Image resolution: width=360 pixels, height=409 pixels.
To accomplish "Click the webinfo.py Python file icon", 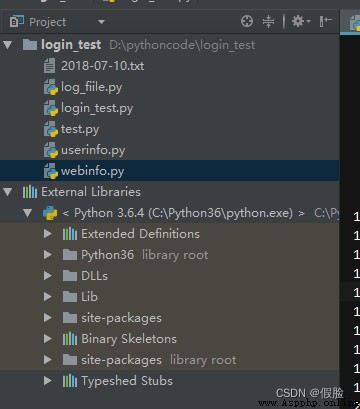I will tap(51, 171).
